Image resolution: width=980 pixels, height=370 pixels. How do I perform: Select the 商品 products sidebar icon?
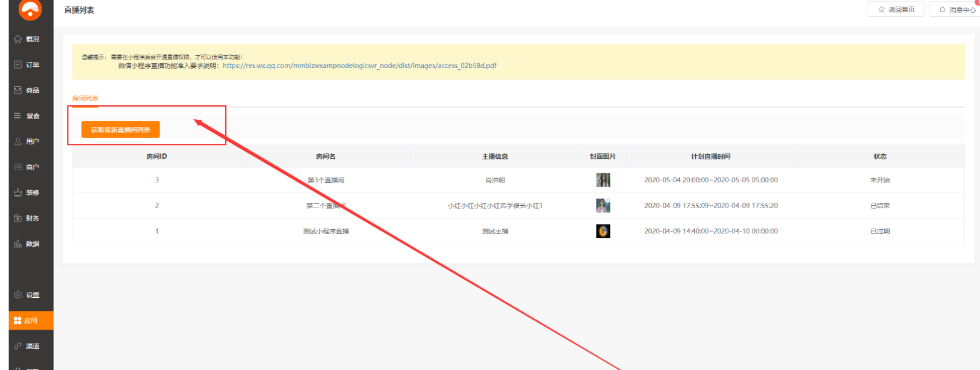18,90
